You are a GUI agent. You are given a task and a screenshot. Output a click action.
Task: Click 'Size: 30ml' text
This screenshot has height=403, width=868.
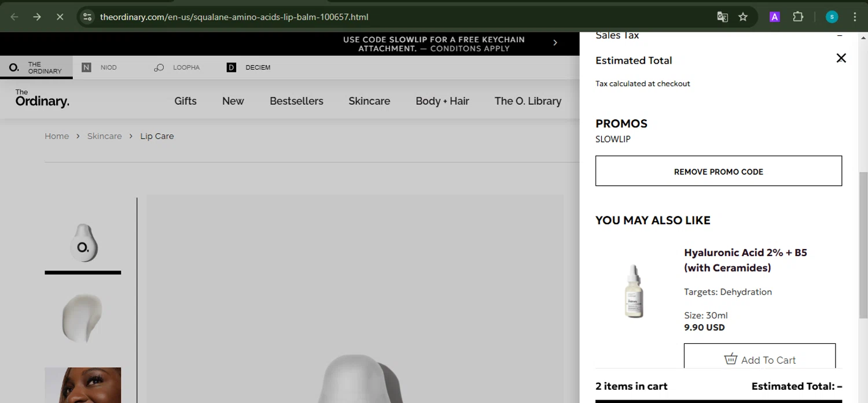coord(706,316)
